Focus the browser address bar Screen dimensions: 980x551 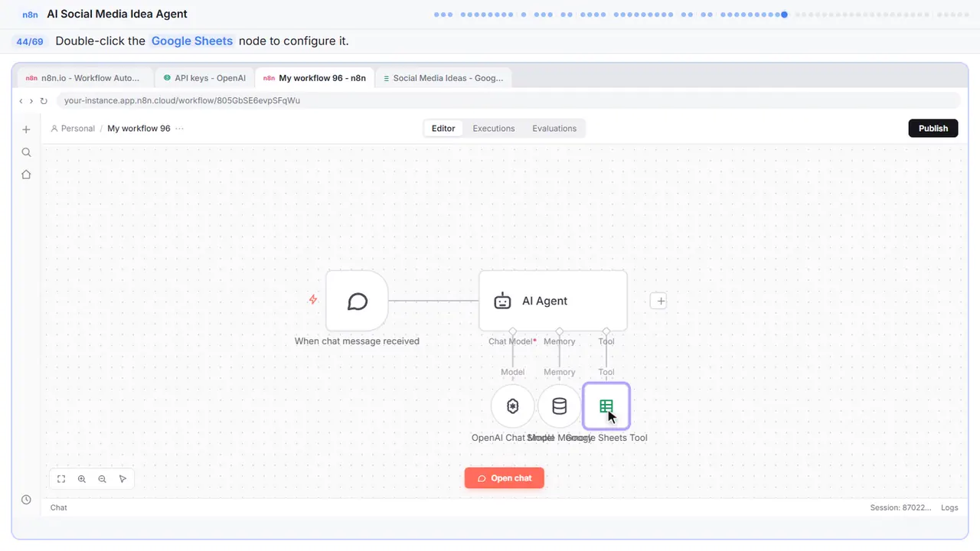(510, 100)
